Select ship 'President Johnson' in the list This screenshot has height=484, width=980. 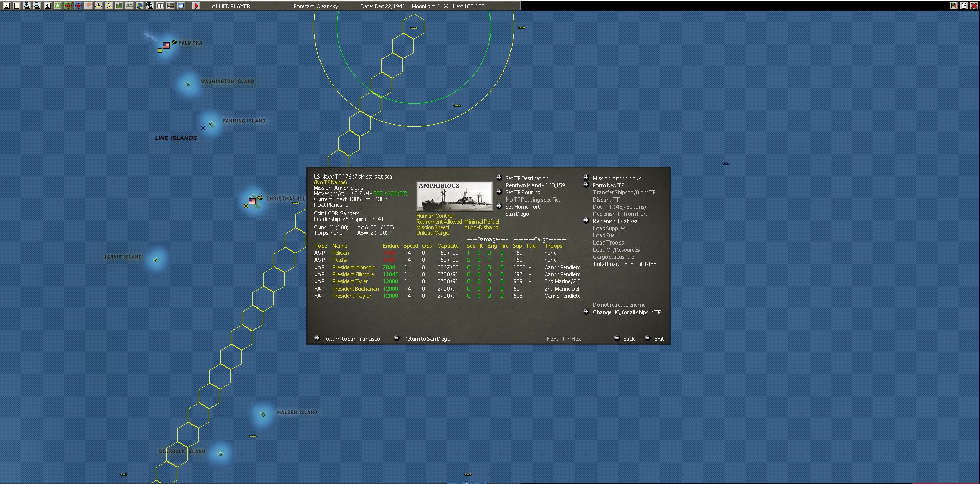353,267
